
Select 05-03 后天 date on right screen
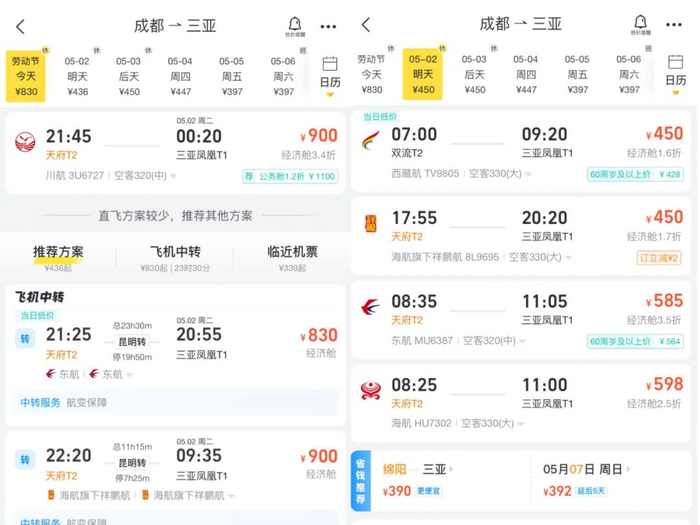pos(475,74)
